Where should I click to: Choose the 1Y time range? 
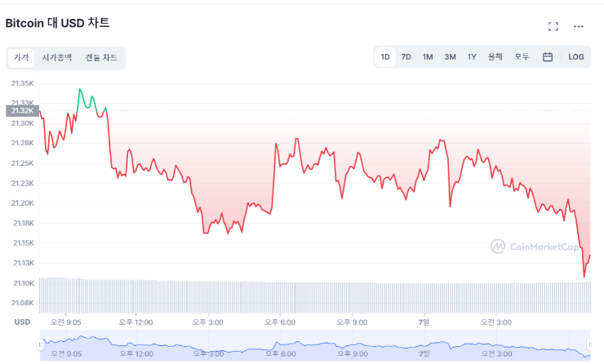tap(472, 57)
